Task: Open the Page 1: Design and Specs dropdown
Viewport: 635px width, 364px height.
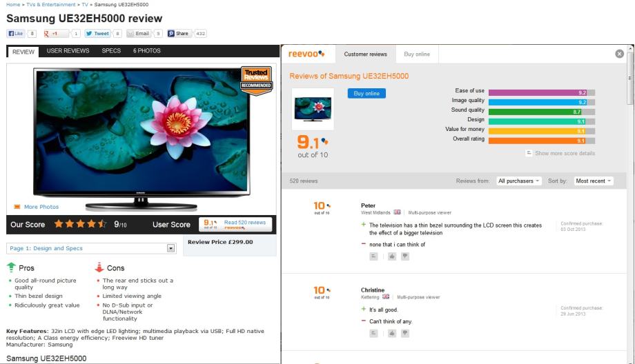Action: point(91,248)
